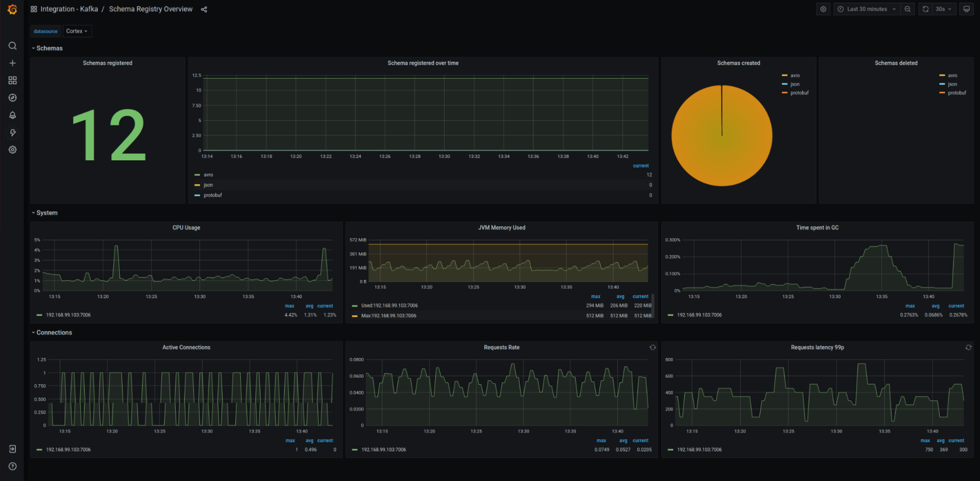Viewport: 980px width, 481px height.
Task: Open the Grafana home logo
Action: [12, 9]
